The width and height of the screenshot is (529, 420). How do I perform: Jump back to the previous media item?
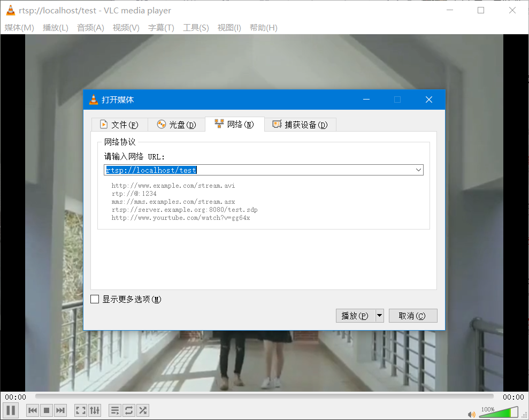[32, 410]
